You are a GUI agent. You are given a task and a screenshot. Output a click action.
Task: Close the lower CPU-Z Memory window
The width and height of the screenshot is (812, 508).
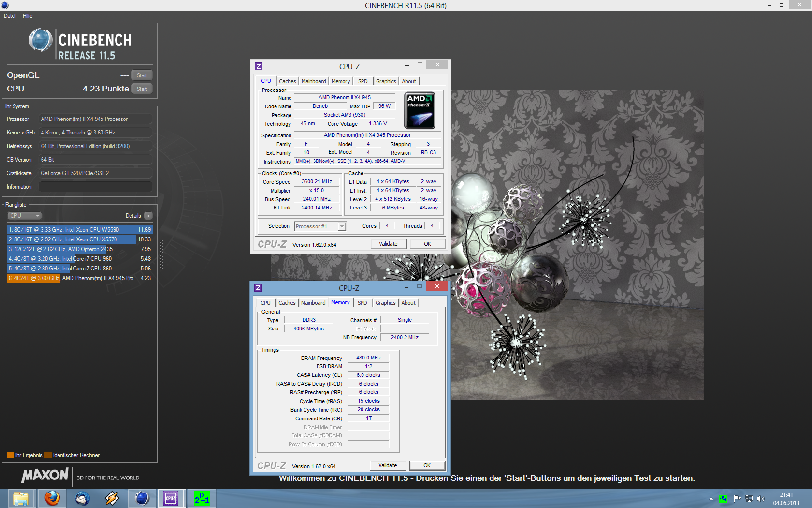point(436,286)
